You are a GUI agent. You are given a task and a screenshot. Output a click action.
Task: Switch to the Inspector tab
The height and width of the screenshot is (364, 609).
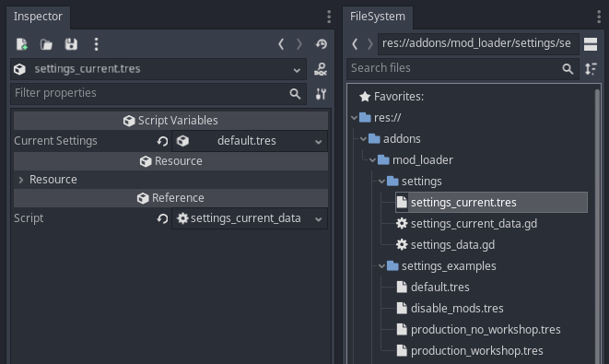[38, 17]
